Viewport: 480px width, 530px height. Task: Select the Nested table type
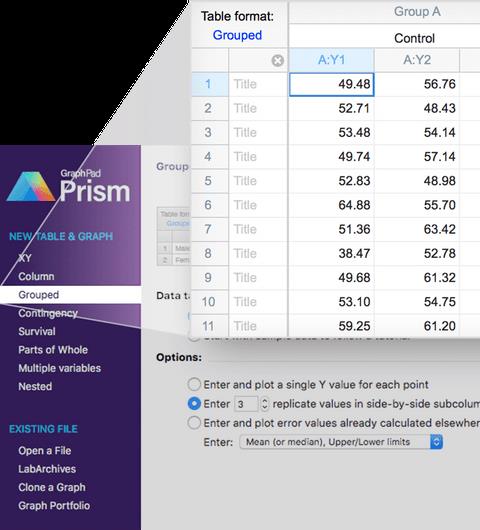[x=35, y=386]
